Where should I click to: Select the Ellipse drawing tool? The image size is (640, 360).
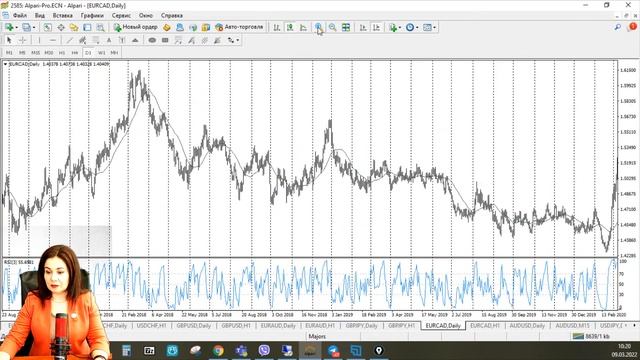click(152, 40)
